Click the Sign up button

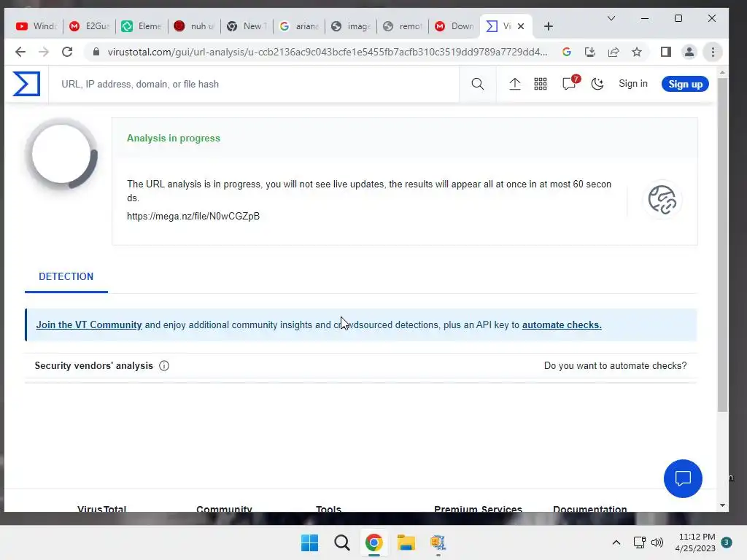[685, 85]
